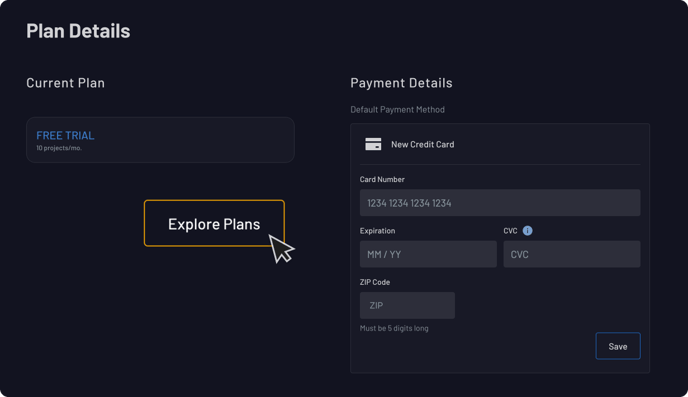Image resolution: width=688 pixels, height=397 pixels.
Task: Click the ZIP Code field label
Action: pyautogui.click(x=375, y=282)
